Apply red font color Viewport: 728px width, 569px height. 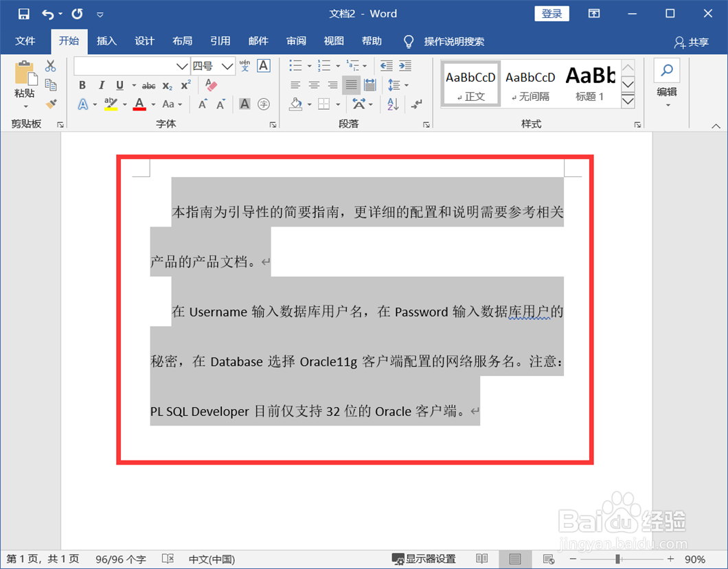[x=139, y=104]
